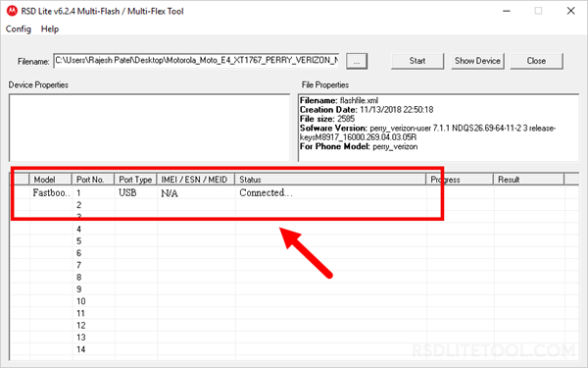Open the Config menu
The height and width of the screenshot is (368, 588).
click(18, 29)
